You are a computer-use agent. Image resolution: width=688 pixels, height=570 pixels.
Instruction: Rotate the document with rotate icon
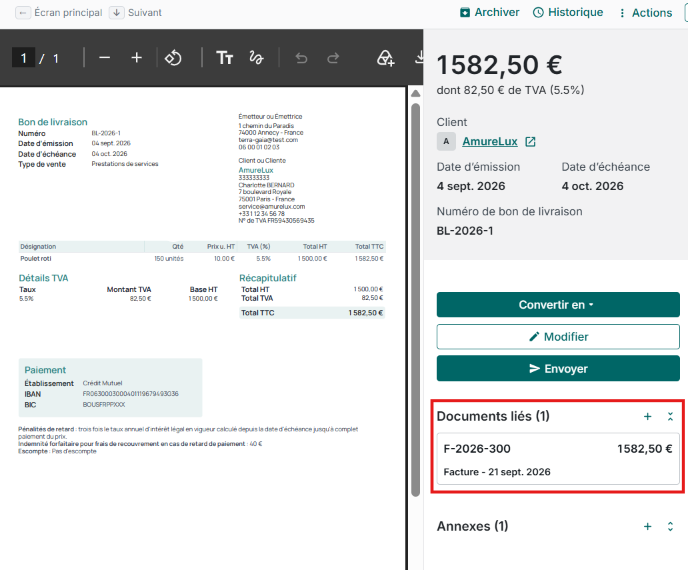coord(173,57)
